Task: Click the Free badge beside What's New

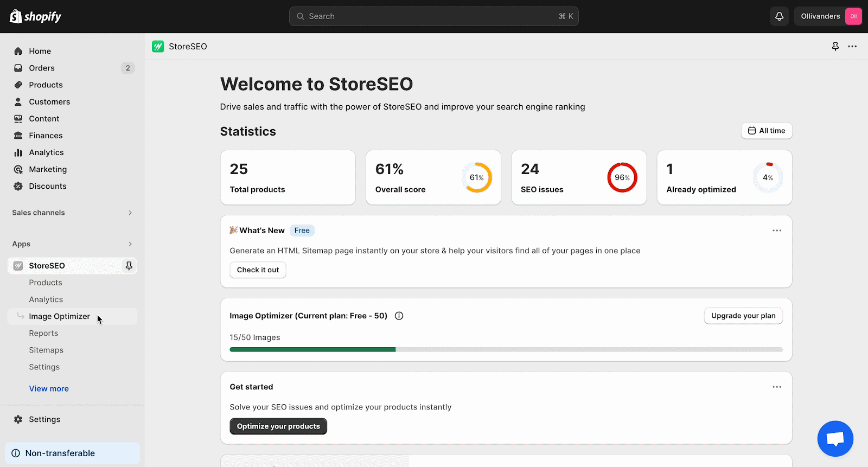Action: (302, 231)
